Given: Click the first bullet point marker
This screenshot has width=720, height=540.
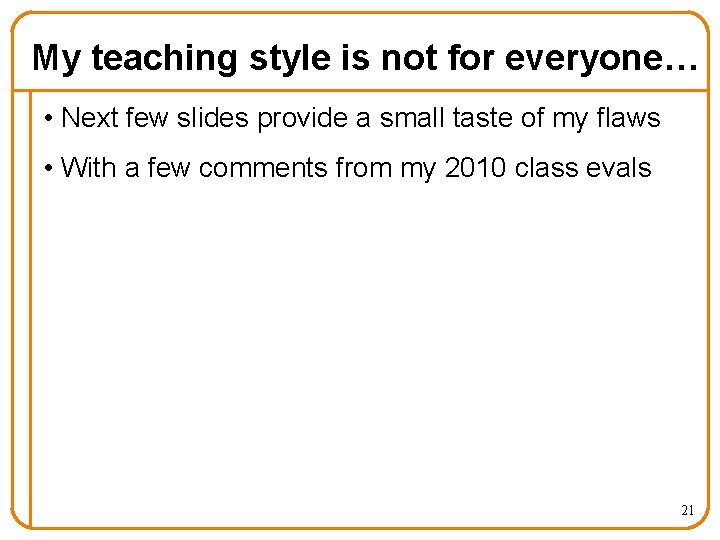Looking at the screenshot, I should point(49,119).
